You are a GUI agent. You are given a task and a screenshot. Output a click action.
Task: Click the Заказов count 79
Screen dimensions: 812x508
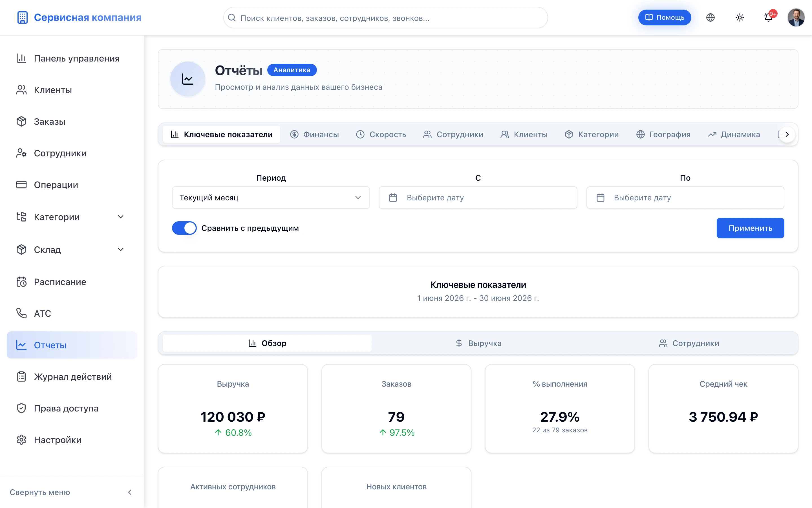(x=396, y=417)
